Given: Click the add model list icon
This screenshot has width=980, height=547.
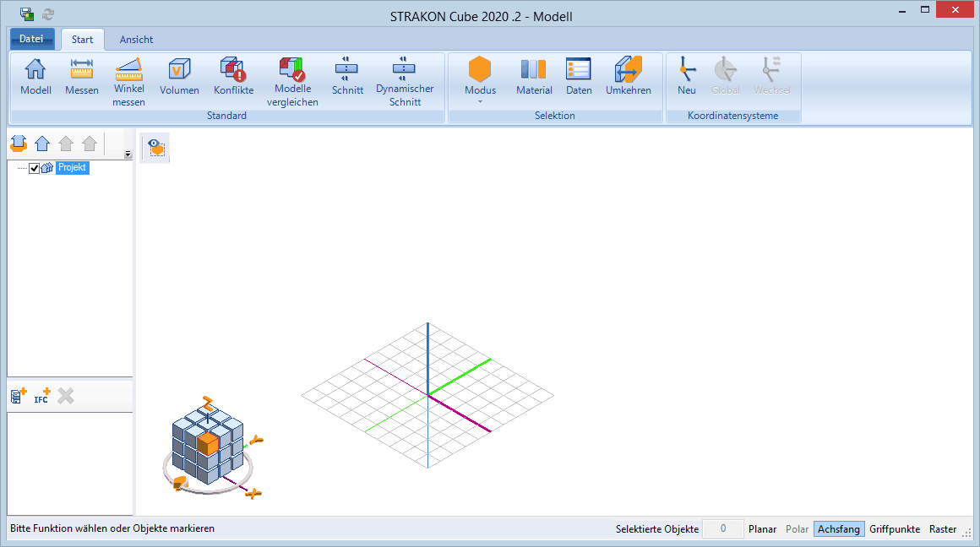Looking at the screenshot, I should coord(19,395).
